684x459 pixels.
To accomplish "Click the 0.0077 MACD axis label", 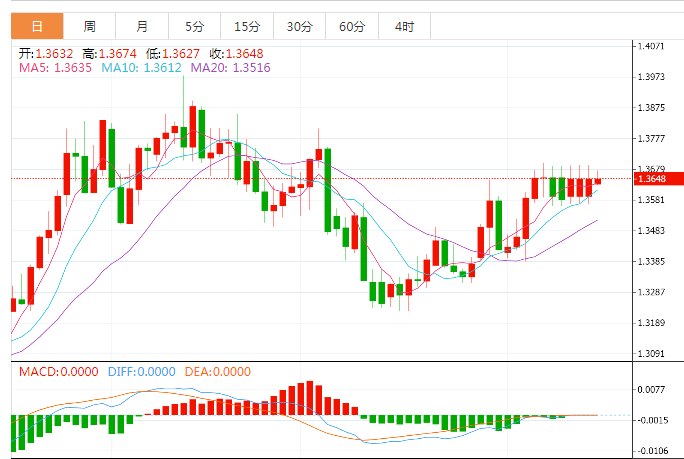I will (651, 390).
